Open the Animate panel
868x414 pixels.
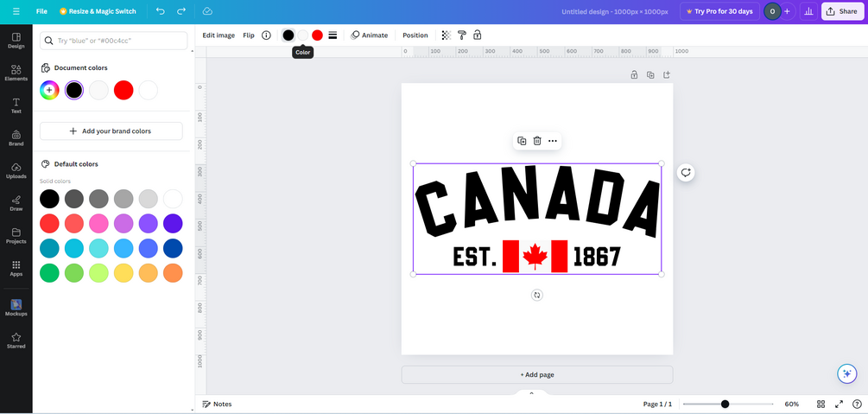click(370, 35)
